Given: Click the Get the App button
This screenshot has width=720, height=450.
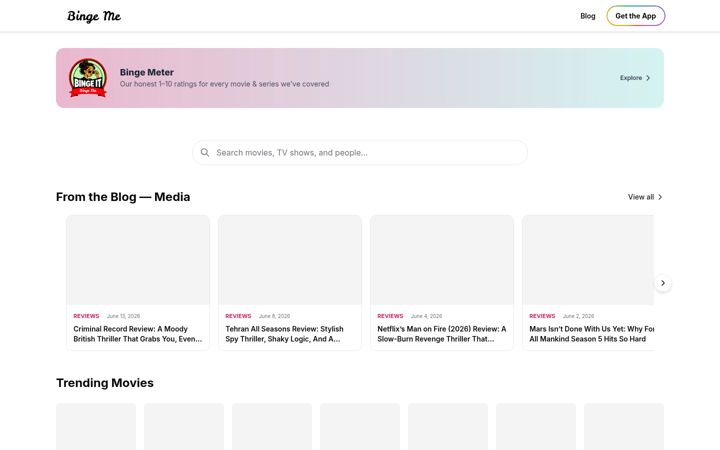Looking at the screenshot, I should coord(636,16).
